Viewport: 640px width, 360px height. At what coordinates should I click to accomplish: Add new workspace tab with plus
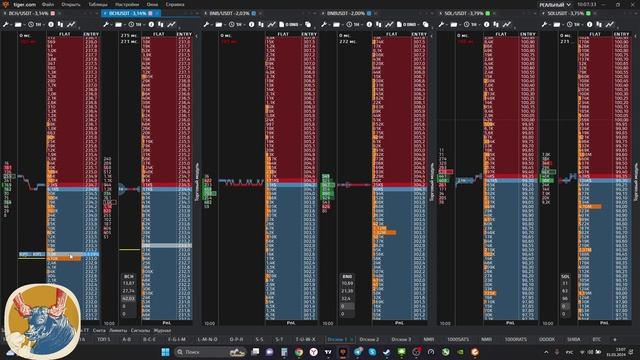(615, 339)
